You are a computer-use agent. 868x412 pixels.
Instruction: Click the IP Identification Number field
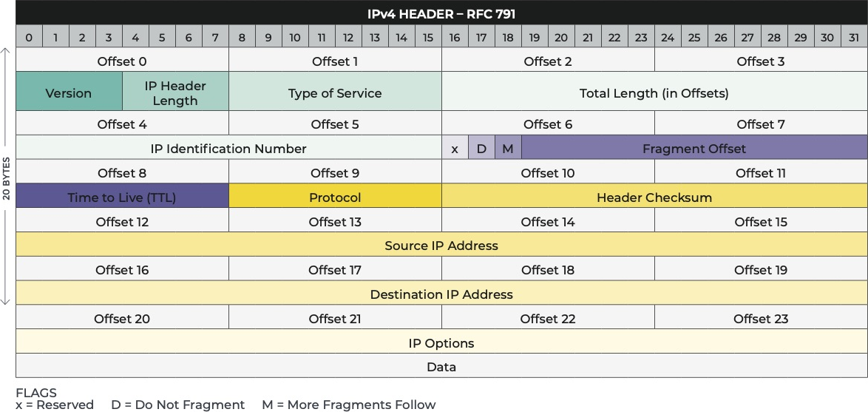(x=228, y=149)
